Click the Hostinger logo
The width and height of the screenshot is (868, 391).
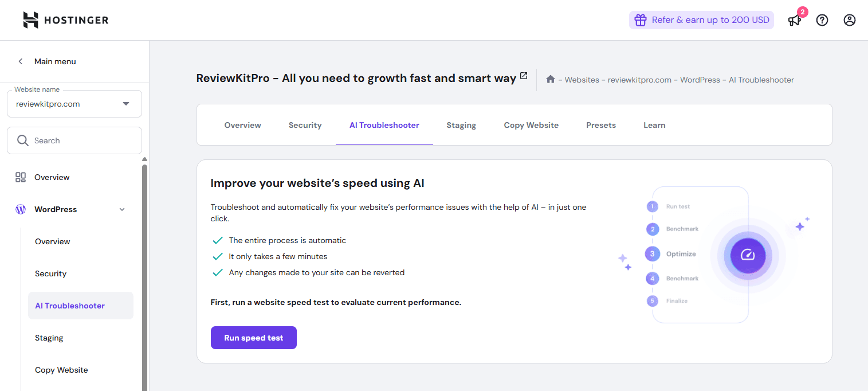pos(65,20)
